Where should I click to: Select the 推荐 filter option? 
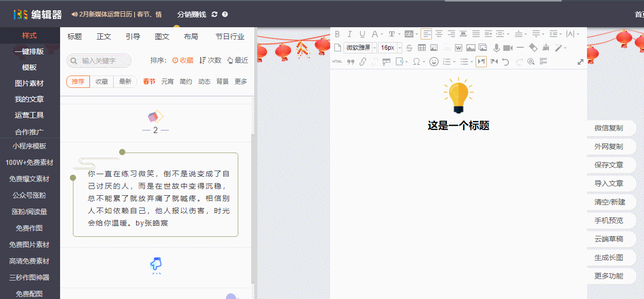78,82
